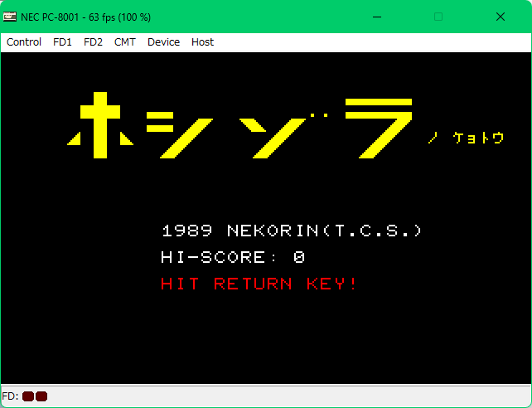532x408 pixels.
Task: Open the FD1 drive menu
Action: tap(62, 42)
